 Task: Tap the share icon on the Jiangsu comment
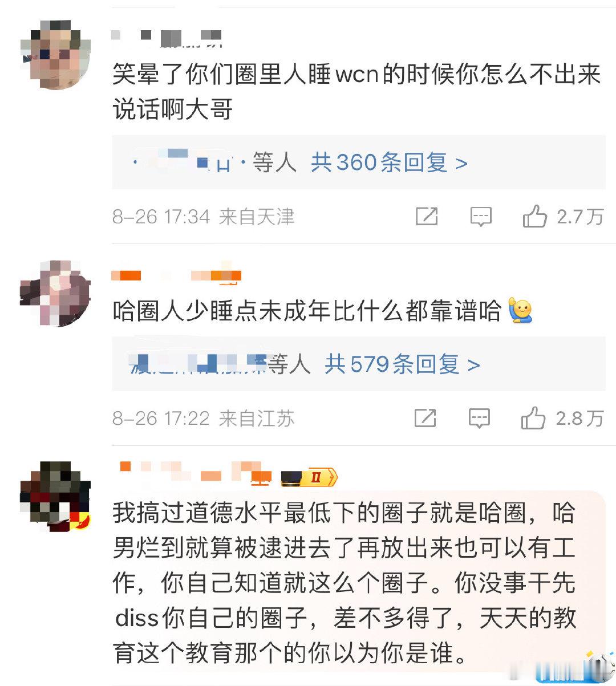click(x=425, y=419)
